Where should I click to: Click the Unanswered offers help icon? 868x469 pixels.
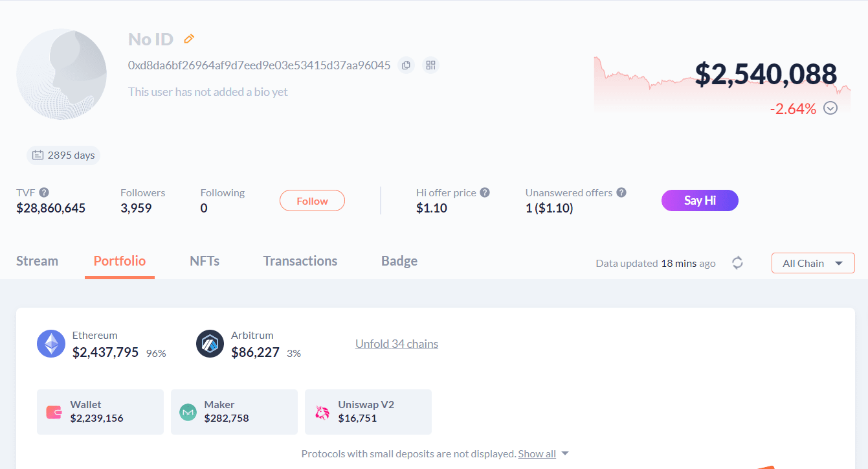pyautogui.click(x=621, y=192)
